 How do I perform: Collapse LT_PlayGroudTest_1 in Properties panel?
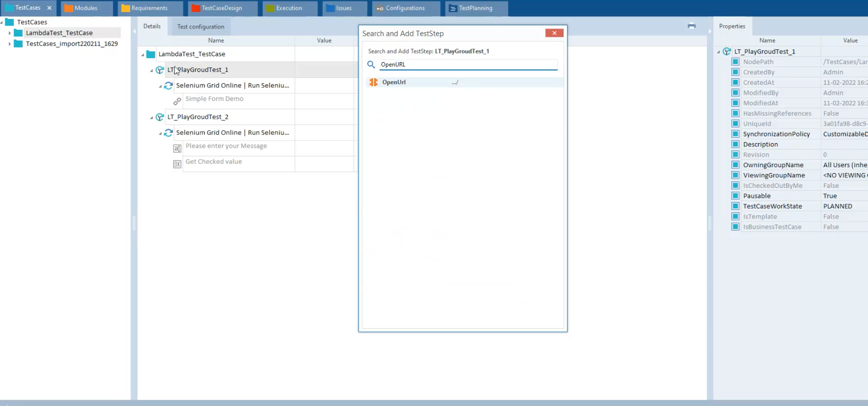pos(718,52)
